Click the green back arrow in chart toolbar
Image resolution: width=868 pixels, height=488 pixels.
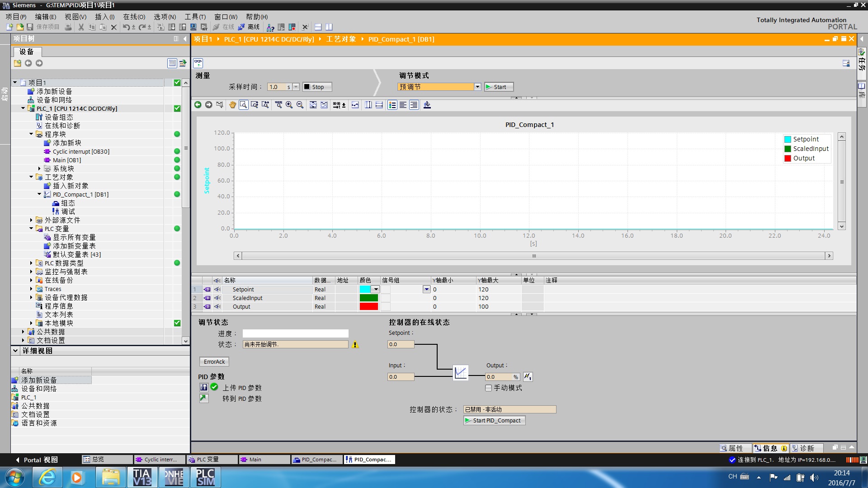[x=198, y=105]
